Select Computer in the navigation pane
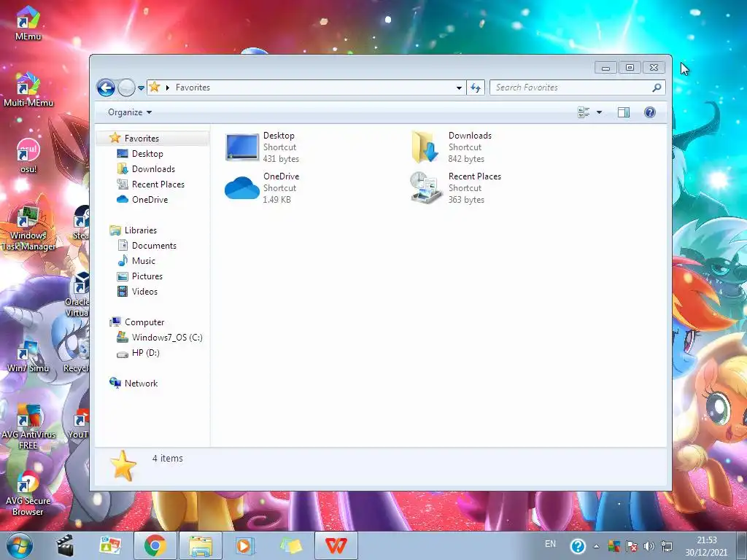The width and height of the screenshot is (747, 560). [144, 322]
